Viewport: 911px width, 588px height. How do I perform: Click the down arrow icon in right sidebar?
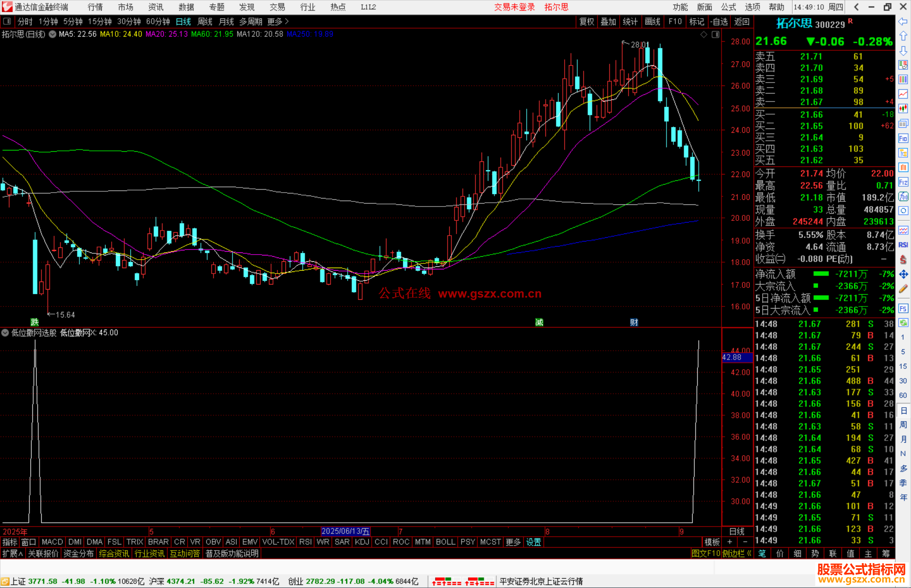coord(903,51)
